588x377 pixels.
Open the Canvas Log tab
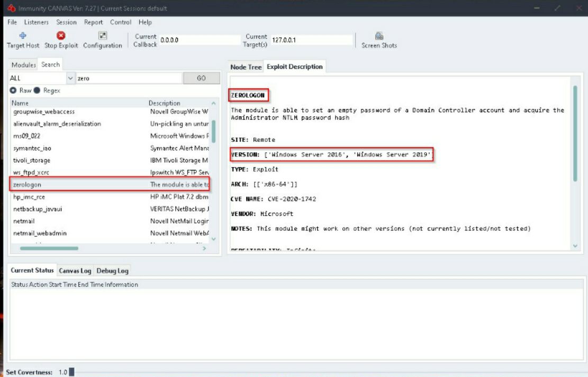coord(75,271)
